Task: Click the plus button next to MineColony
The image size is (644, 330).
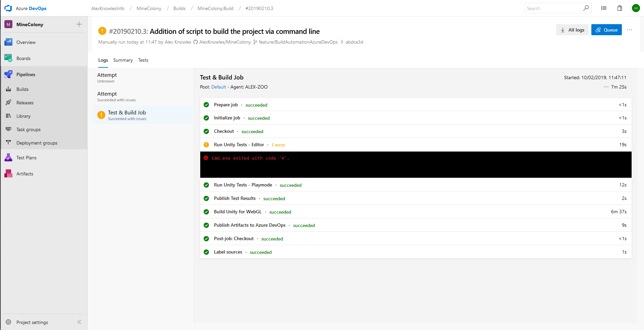Action: (79, 24)
